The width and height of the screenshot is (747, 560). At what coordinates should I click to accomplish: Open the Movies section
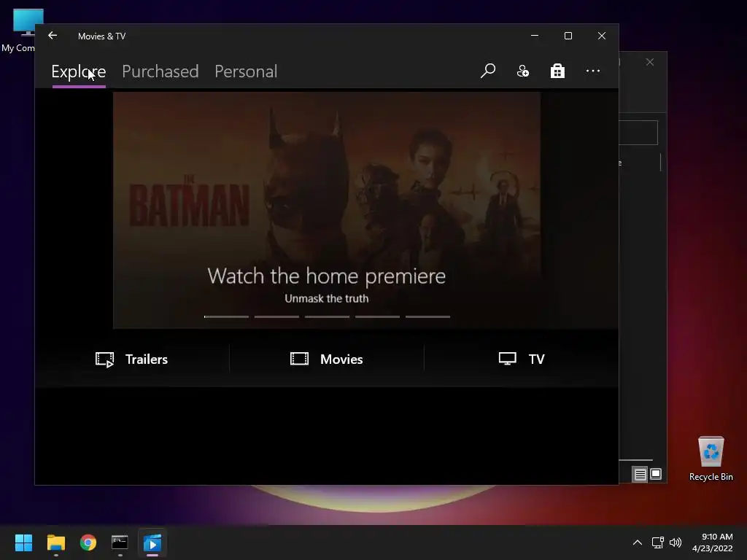point(327,359)
